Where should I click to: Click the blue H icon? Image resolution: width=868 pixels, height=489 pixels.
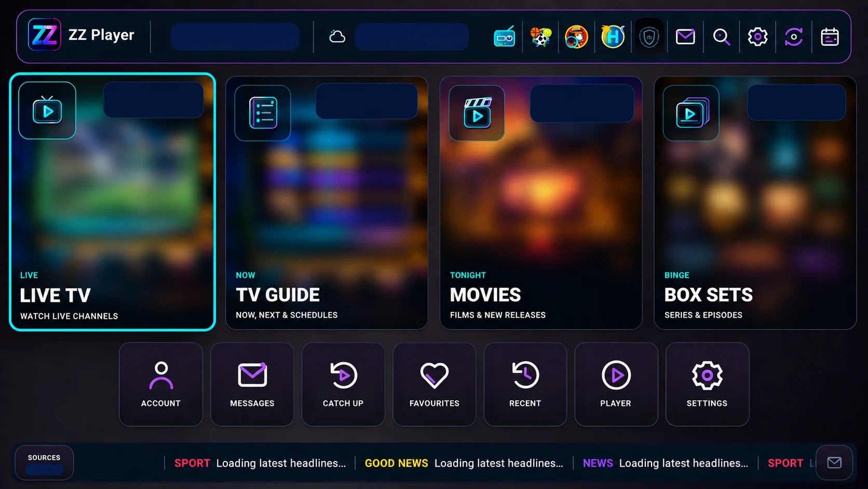[613, 37]
